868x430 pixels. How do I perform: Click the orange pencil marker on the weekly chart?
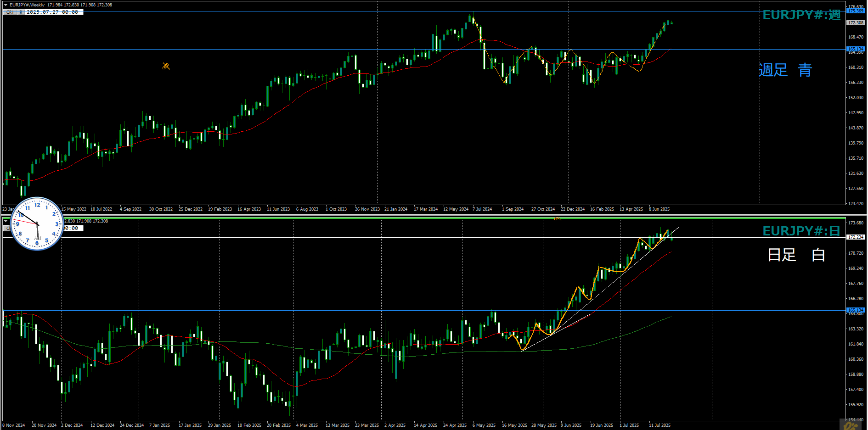[166, 66]
